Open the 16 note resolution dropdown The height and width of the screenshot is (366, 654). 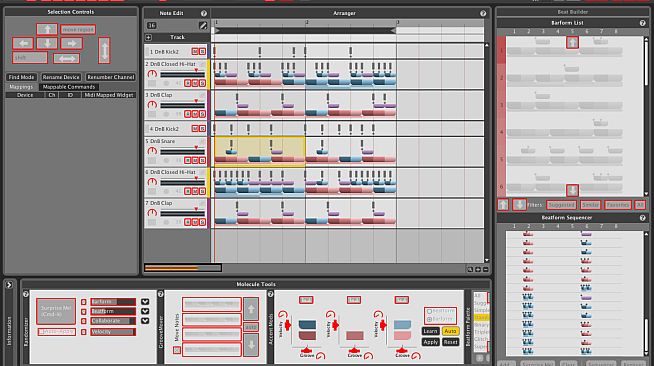tap(152, 25)
